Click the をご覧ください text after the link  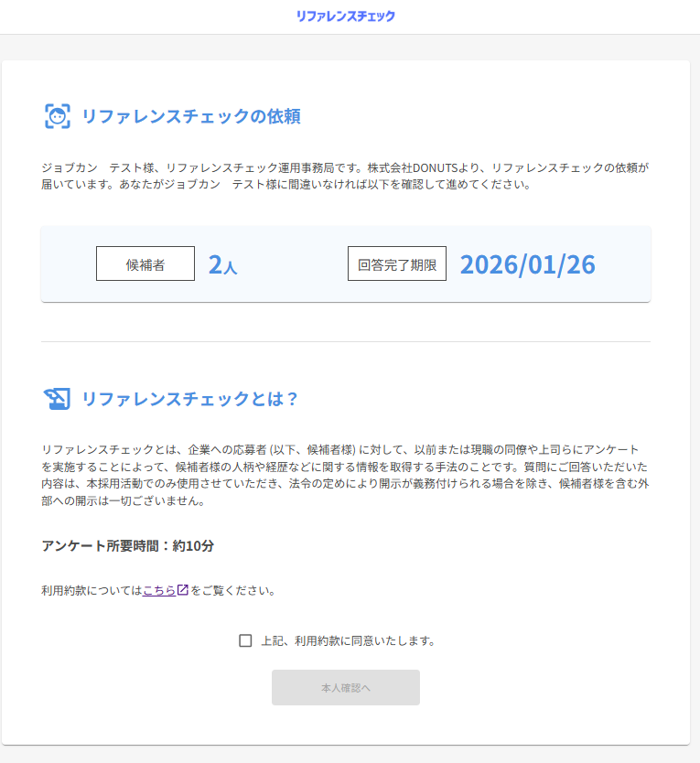[233, 590]
